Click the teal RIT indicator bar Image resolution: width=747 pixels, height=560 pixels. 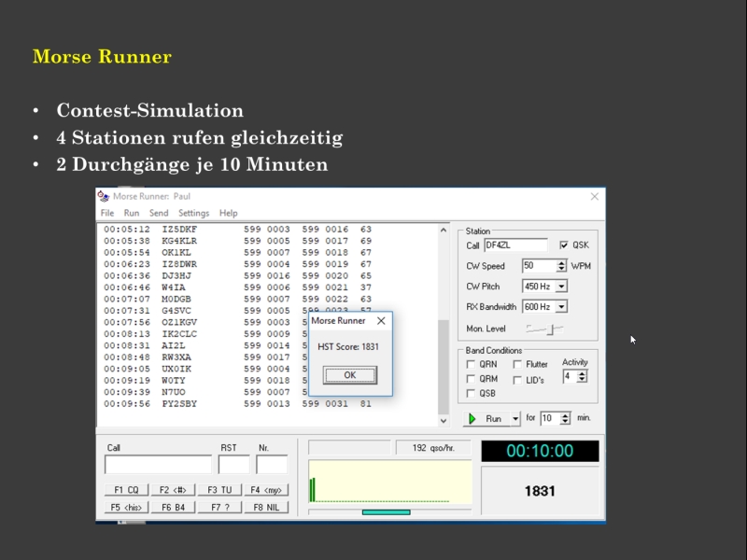click(386, 512)
